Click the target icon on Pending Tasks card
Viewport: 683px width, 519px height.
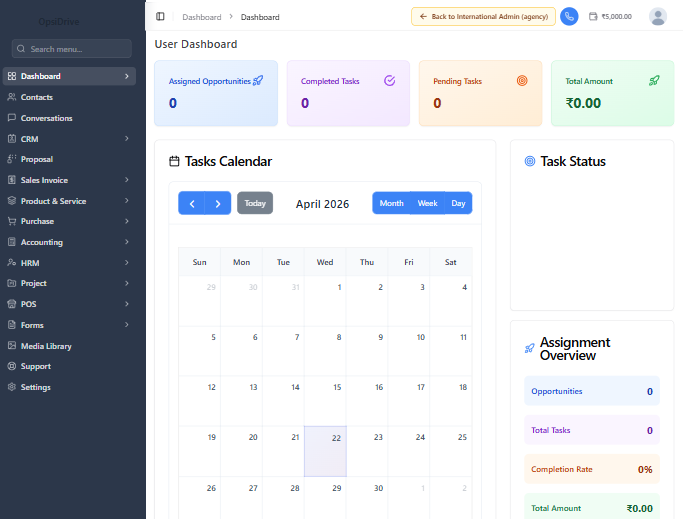(522, 81)
